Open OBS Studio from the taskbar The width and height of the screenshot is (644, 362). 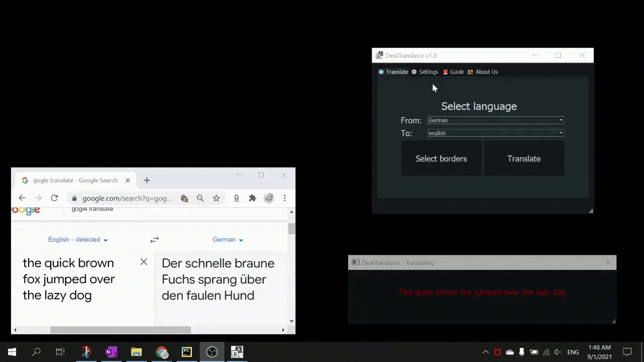pyautogui.click(x=212, y=352)
